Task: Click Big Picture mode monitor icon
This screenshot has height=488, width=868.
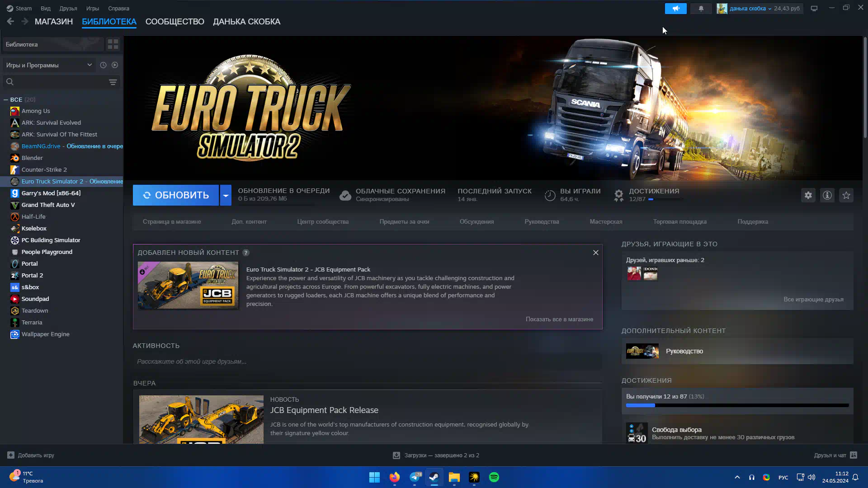Action: pyautogui.click(x=814, y=9)
